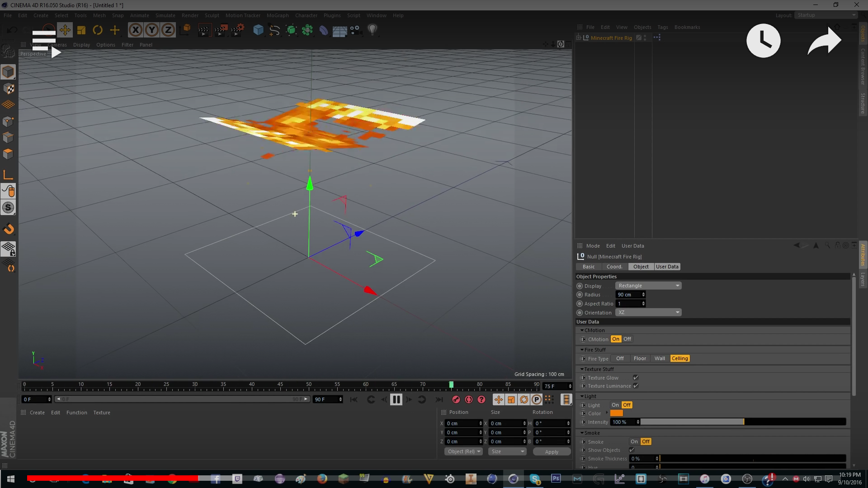Collapse the CMotion group
Screen dimensions: 868x488
coord(582,330)
